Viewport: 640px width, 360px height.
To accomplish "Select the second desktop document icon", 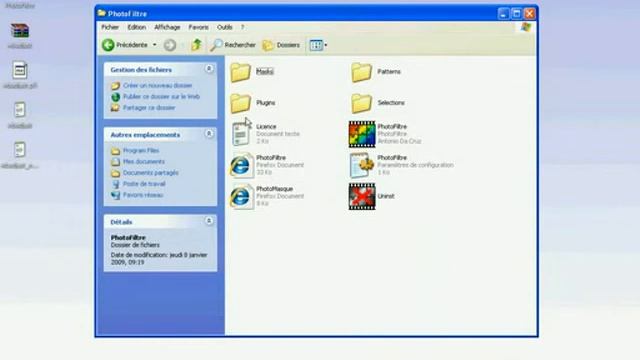I will pos(20,70).
